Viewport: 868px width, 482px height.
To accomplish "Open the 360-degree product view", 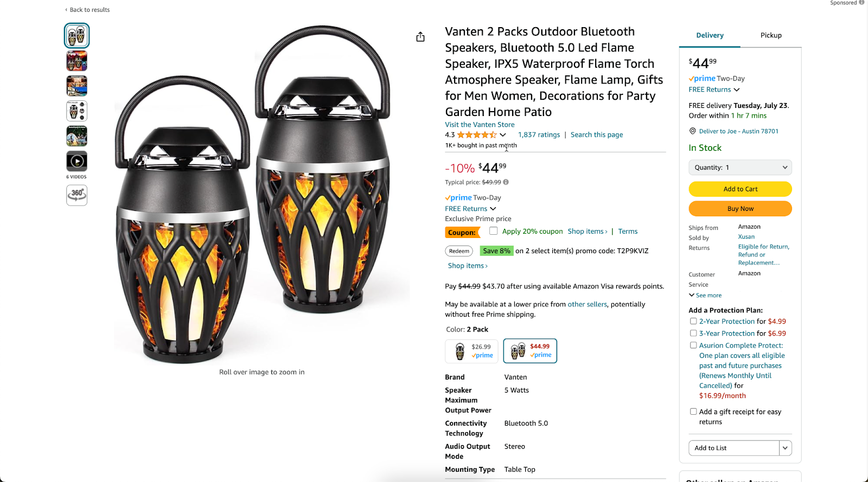I will point(76,195).
